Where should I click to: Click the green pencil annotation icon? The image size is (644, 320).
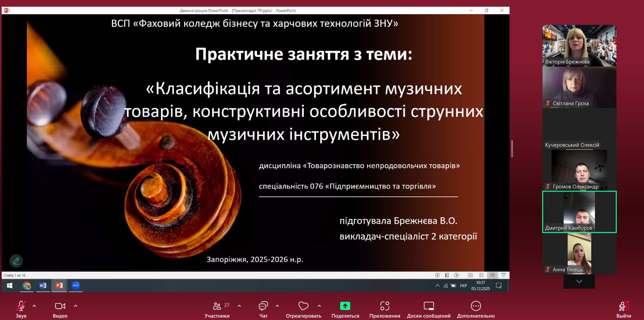click(16, 261)
